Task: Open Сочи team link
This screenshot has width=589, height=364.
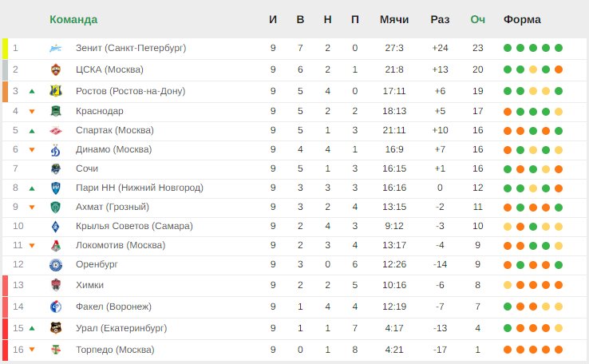Action: (x=87, y=168)
